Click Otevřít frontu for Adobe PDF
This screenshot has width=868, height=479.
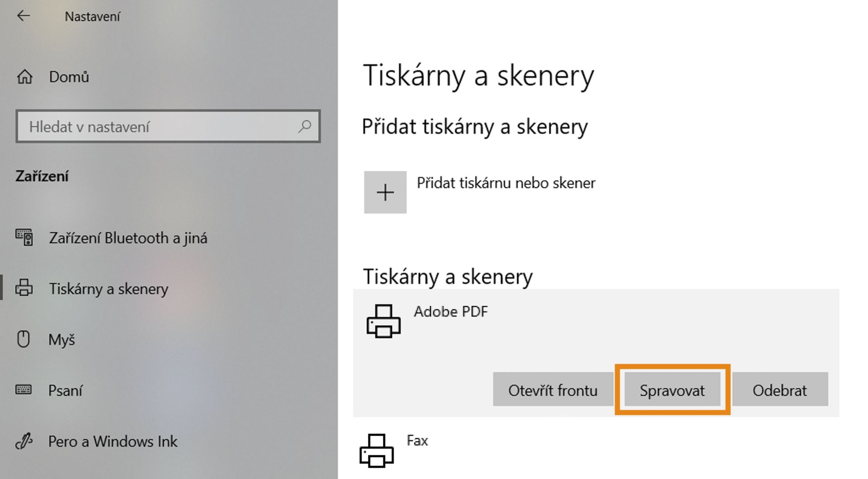(552, 390)
